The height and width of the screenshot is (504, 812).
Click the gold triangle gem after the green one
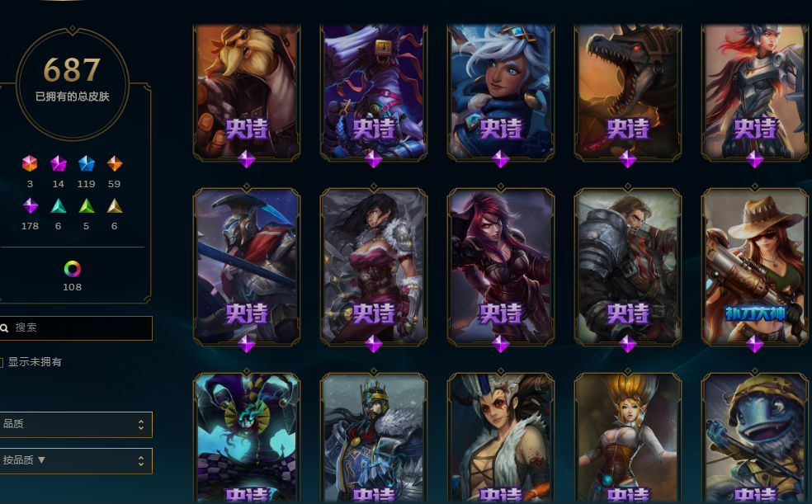pyautogui.click(x=115, y=206)
